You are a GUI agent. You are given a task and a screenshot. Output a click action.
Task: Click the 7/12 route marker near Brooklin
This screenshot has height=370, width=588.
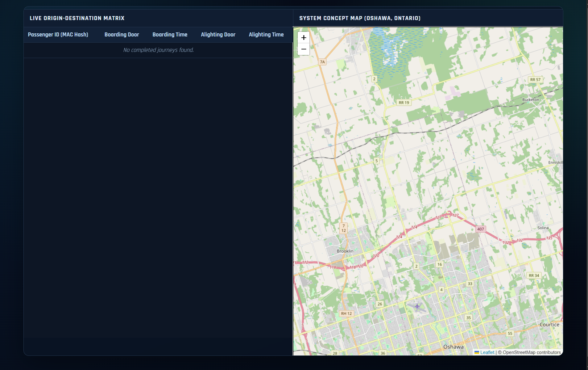pyautogui.click(x=343, y=228)
